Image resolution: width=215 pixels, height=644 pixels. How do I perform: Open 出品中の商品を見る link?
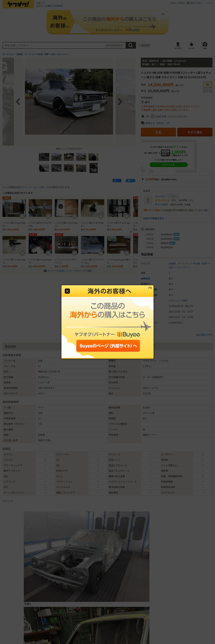[x=153, y=218]
